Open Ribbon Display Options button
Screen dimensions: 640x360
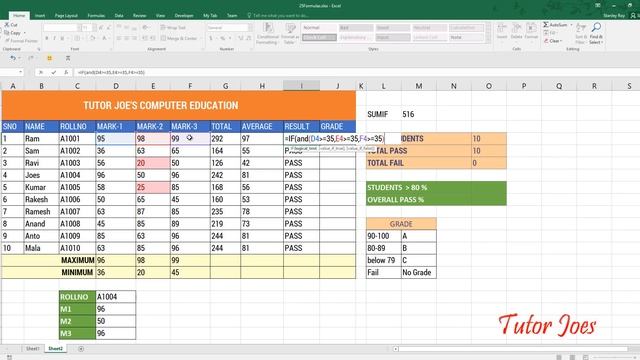click(x=598, y=5)
